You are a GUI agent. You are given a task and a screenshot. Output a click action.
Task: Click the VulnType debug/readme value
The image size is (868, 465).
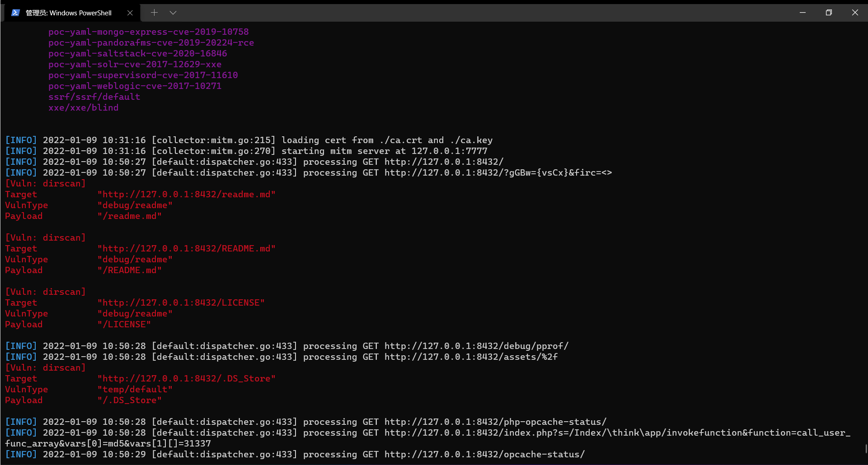[135, 205]
